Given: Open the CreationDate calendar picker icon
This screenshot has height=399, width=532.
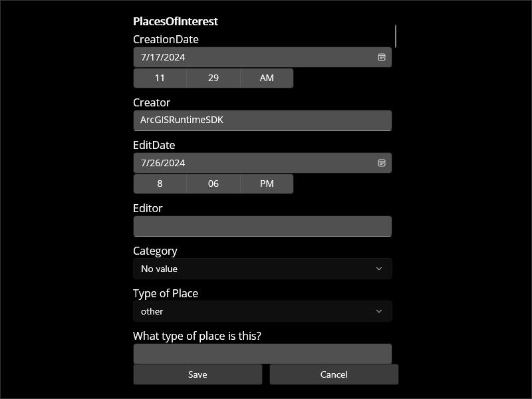Looking at the screenshot, I should pos(381,57).
